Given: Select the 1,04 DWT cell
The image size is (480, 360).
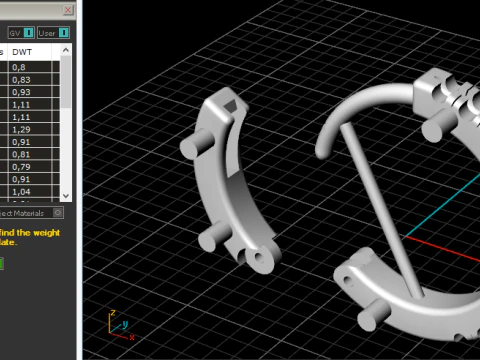Looking at the screenshot, I should [29, 192].
